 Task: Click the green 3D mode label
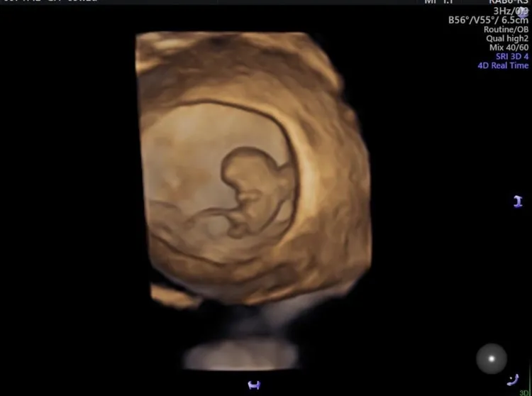tap(524, 392)
